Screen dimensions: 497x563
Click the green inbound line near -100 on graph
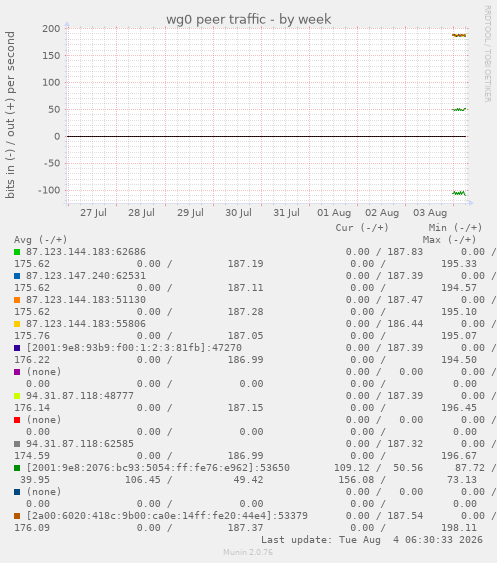click(x=459, y=193)
